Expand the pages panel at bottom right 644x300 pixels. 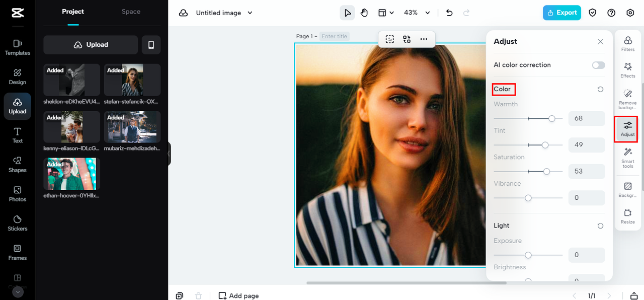click(x=634, y=296)
